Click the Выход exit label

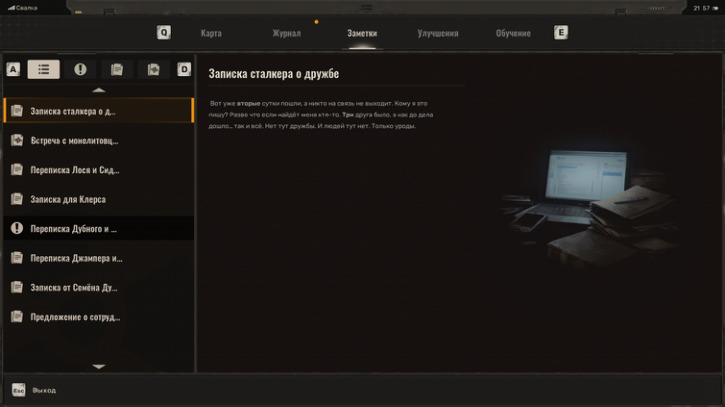[44, 390]
